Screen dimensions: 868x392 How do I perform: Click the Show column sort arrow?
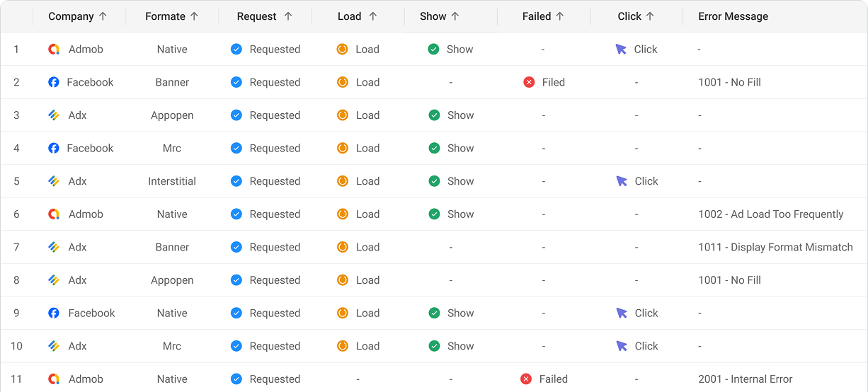[455, 16]
